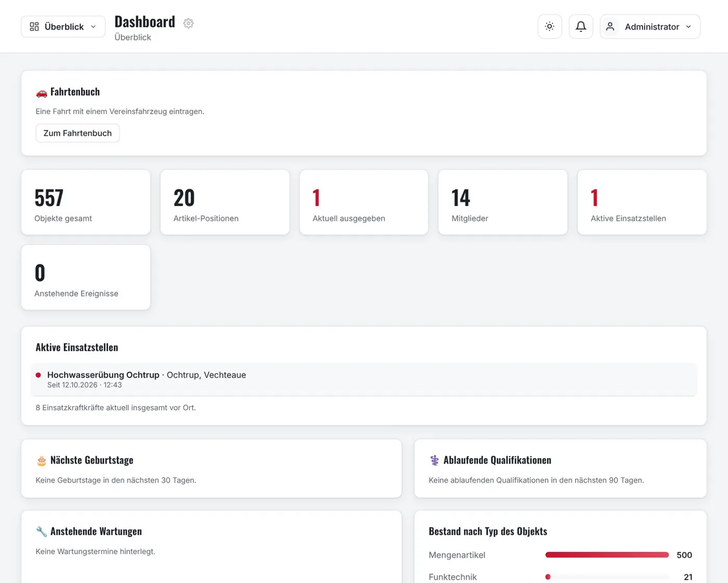Open the 20 Artikel-Positionen card
Screen dimensions: 728x583
pos(225,202)
